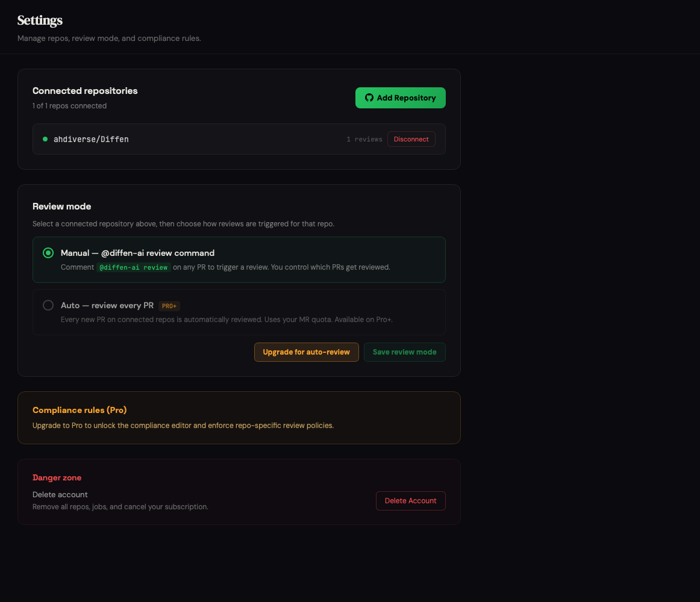Click Upgrade for auto-review
Viewport: 700px width, 602px height.
[x=306, y=352]
